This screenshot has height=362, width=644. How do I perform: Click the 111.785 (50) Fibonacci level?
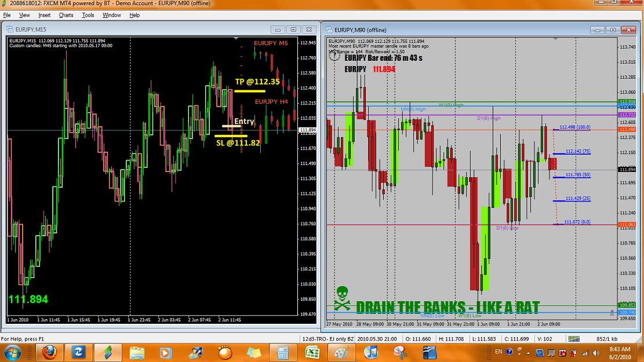tap(578, 175)
